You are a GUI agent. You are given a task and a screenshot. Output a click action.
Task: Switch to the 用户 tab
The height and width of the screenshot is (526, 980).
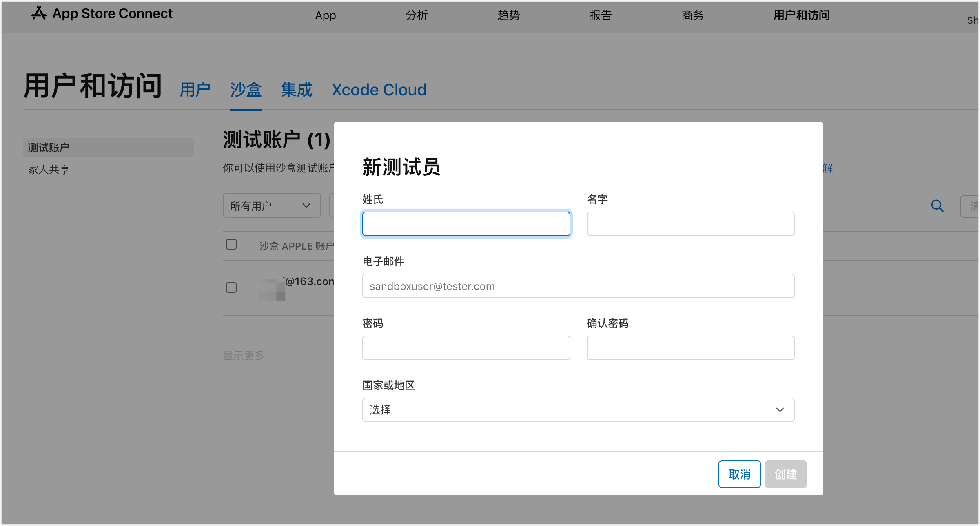(x=195, y=90)
